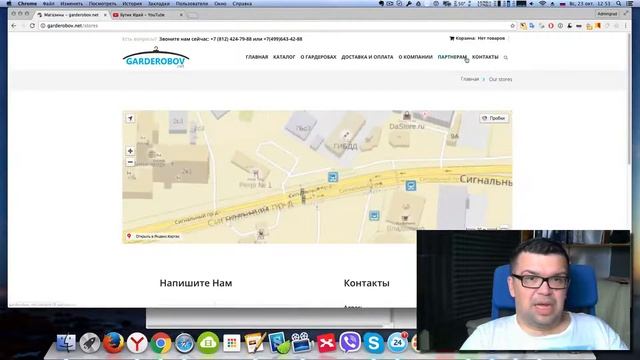Image resolution: width=640 pixels, height=360 pixels.
Task: Bookmark page with star icon
Action: click(513, 26)
